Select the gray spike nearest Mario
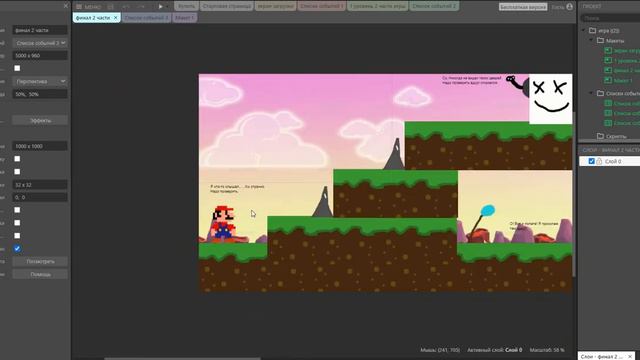 323,202
